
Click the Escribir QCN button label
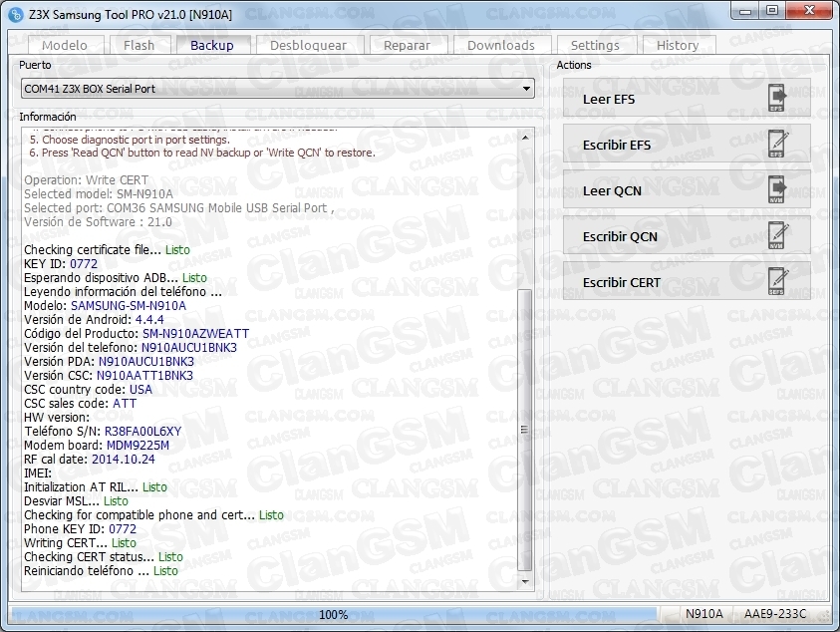click(620, 236)
